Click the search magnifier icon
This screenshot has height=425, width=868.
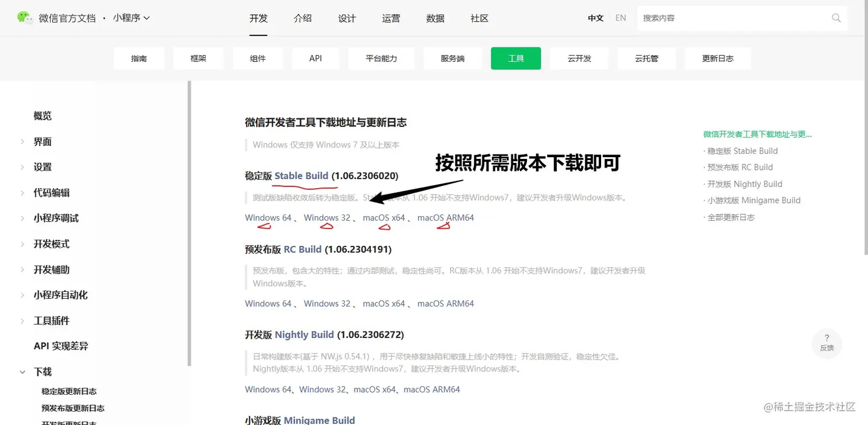836,18
